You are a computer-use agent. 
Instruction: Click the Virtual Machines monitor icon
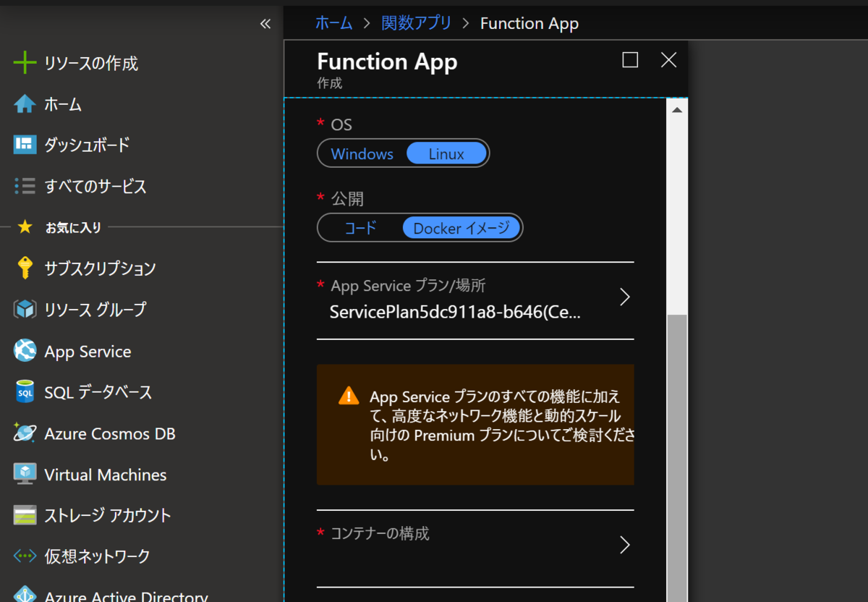(x=25, y=475)
